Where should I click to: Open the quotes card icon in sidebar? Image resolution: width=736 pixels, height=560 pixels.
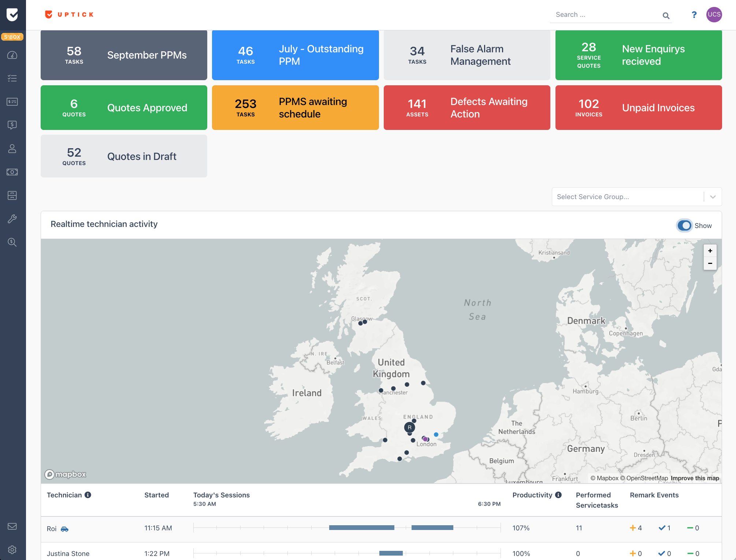(12, 102)
